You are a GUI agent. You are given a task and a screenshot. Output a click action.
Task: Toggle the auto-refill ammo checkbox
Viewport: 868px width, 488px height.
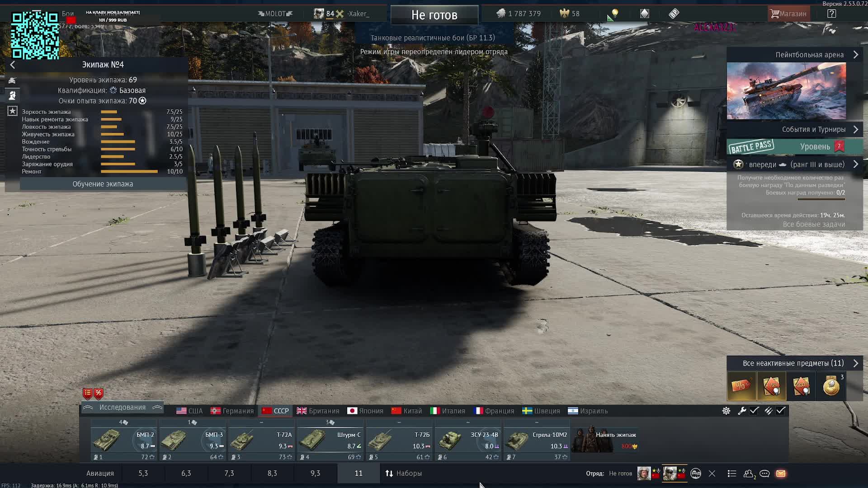pyautogui.click(x=781, y=411)
